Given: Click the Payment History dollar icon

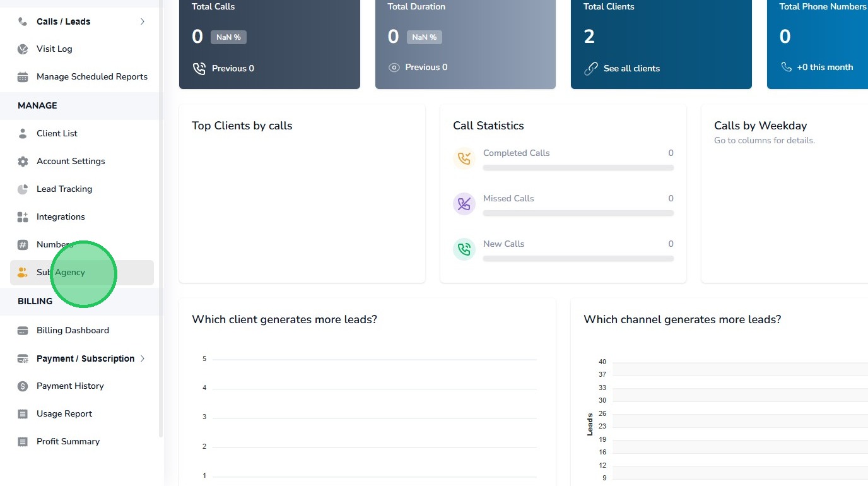Looking at the screenshot, I should tap(23, 386).
